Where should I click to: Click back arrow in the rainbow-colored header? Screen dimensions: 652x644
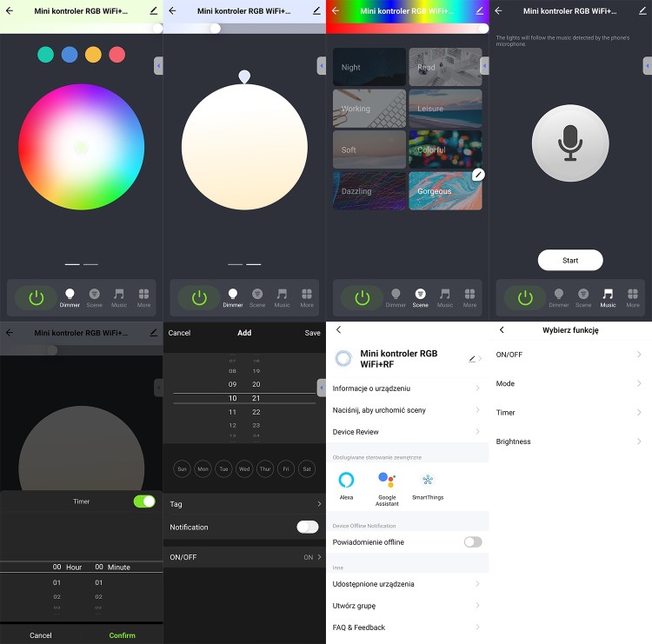336,10
